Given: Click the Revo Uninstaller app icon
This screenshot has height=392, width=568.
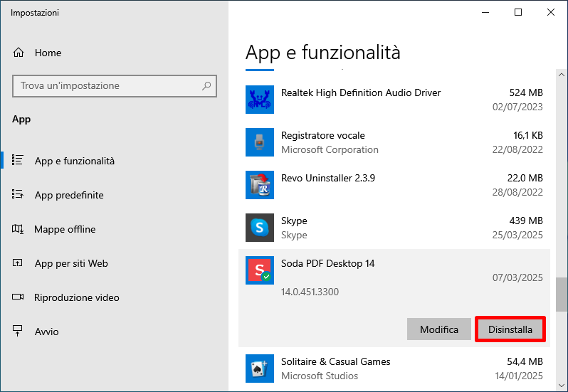Looking at the screenshot, I should tap(259, 185).
